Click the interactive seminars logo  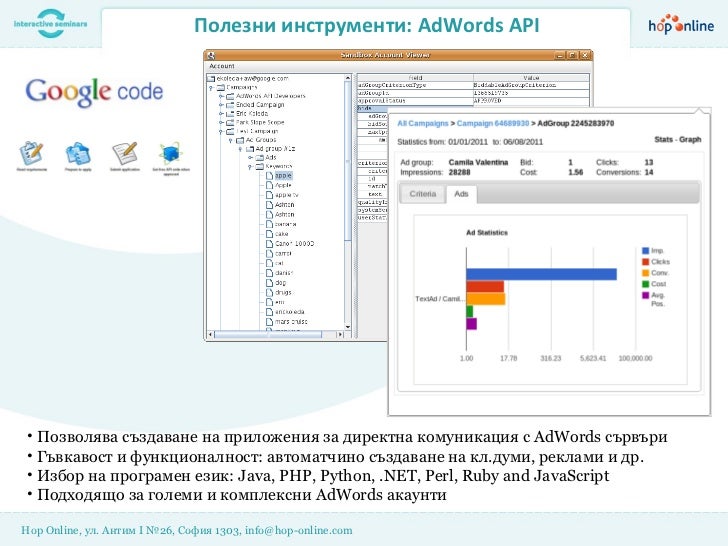tap(50, 23)
